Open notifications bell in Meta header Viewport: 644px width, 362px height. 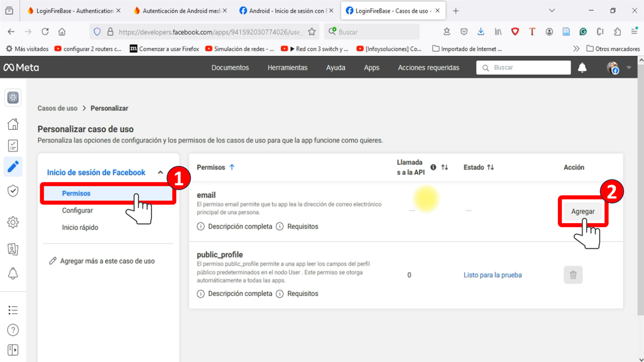[582, 67]
